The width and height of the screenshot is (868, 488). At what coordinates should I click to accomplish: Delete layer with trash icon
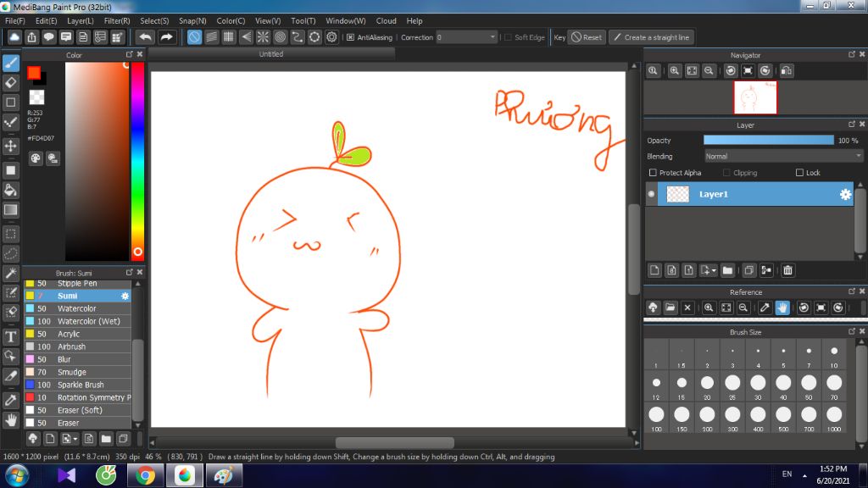787,270
